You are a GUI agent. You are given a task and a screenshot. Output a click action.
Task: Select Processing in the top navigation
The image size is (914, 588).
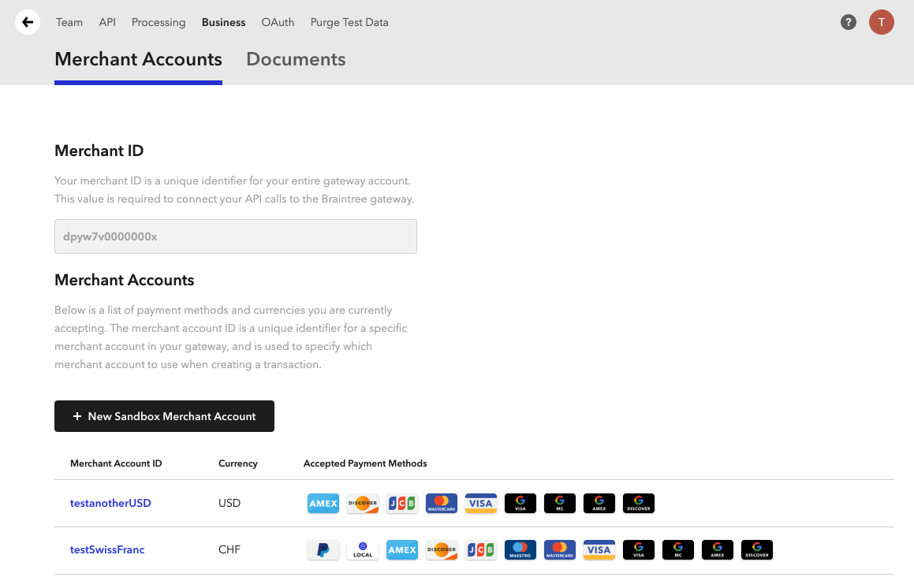tap(158, 22)
